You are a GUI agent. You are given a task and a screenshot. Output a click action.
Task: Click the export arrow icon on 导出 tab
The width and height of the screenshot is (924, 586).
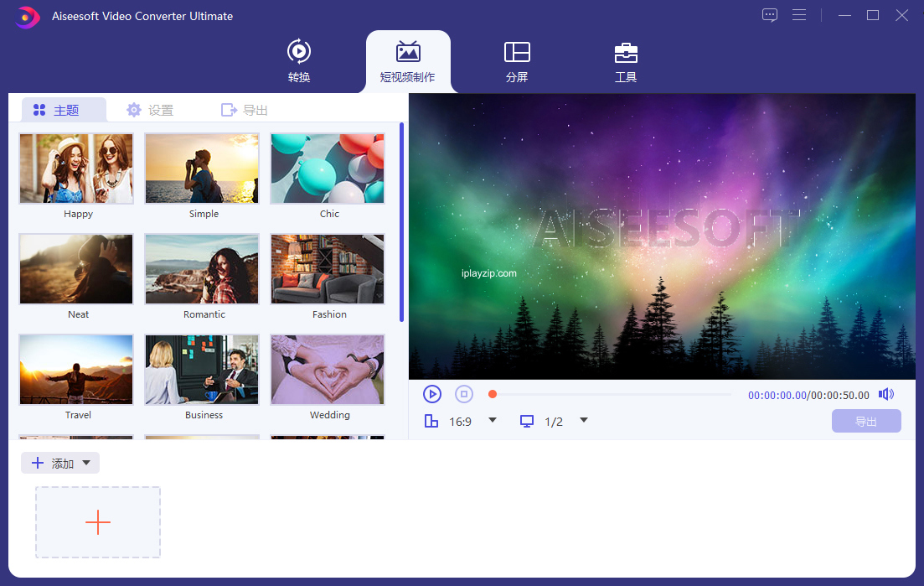click(229, 110)
